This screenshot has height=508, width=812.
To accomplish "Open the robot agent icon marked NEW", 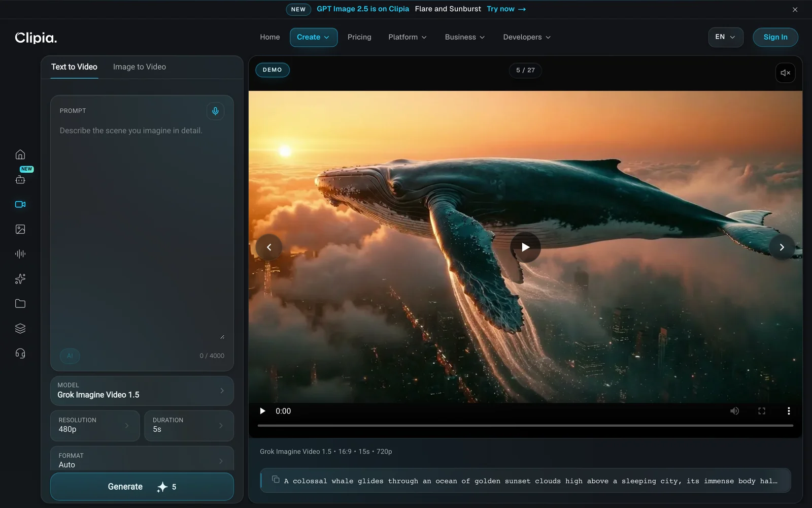I will click(x=20, y=179).
